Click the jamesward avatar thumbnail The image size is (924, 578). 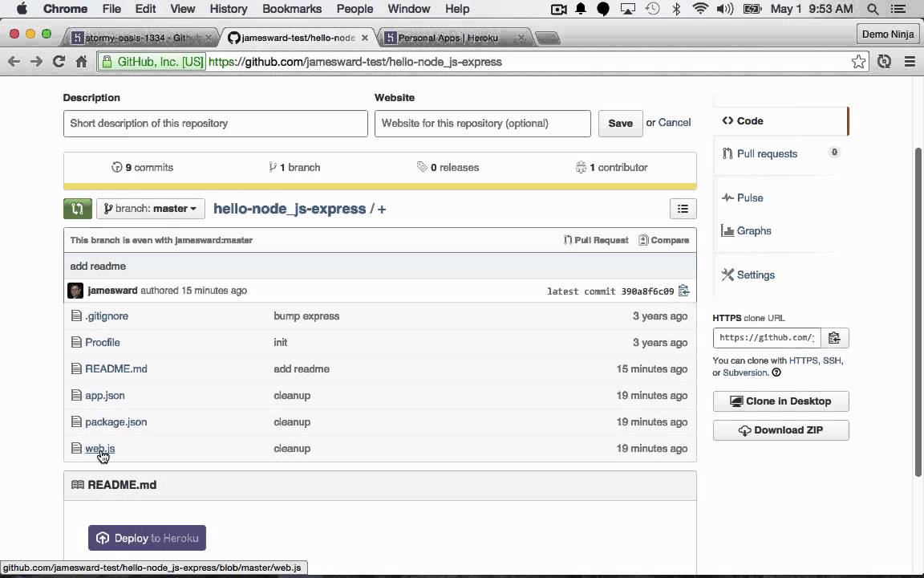[x=75, y=290]
